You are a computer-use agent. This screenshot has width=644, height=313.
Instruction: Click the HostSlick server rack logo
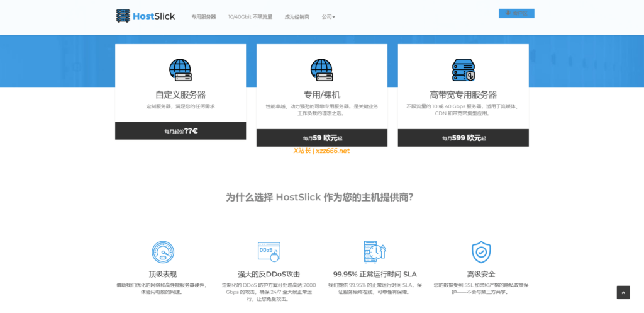123,16
